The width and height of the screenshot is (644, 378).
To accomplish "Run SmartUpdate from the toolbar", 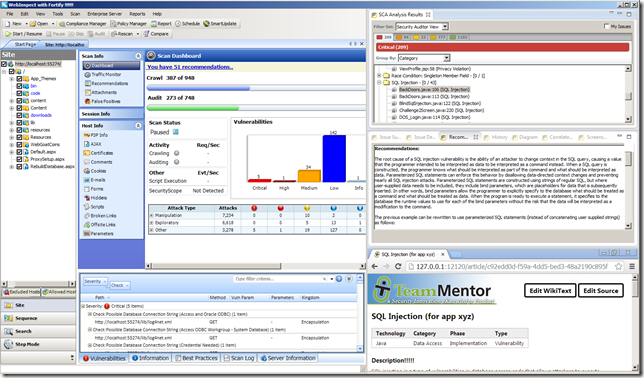I will (x=220, y=24).
